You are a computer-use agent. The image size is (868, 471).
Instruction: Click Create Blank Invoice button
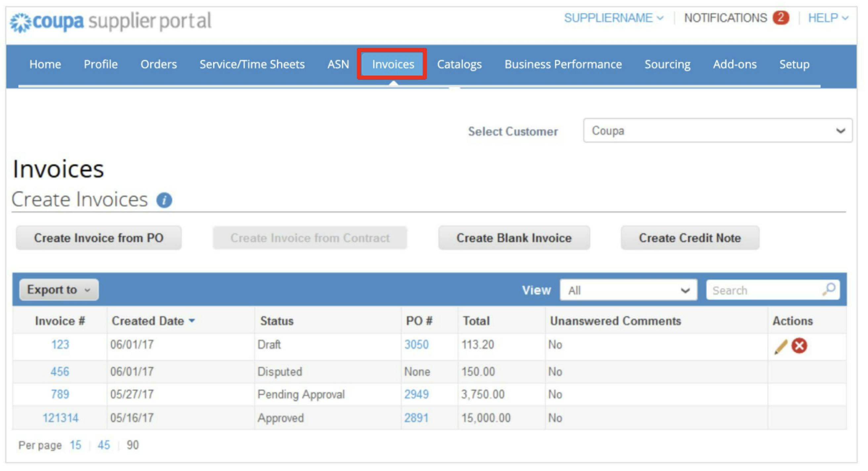coord(514,238)
